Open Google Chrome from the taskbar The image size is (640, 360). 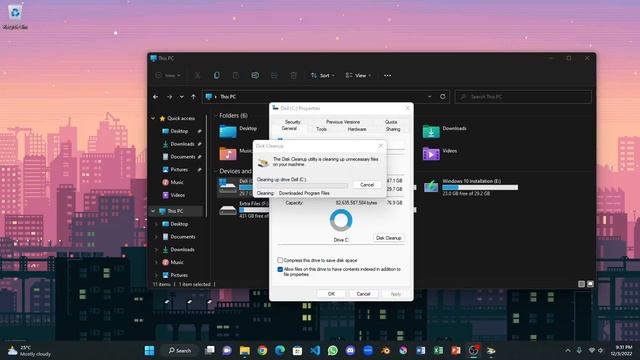pyautogui.click(x=262, y=351)
